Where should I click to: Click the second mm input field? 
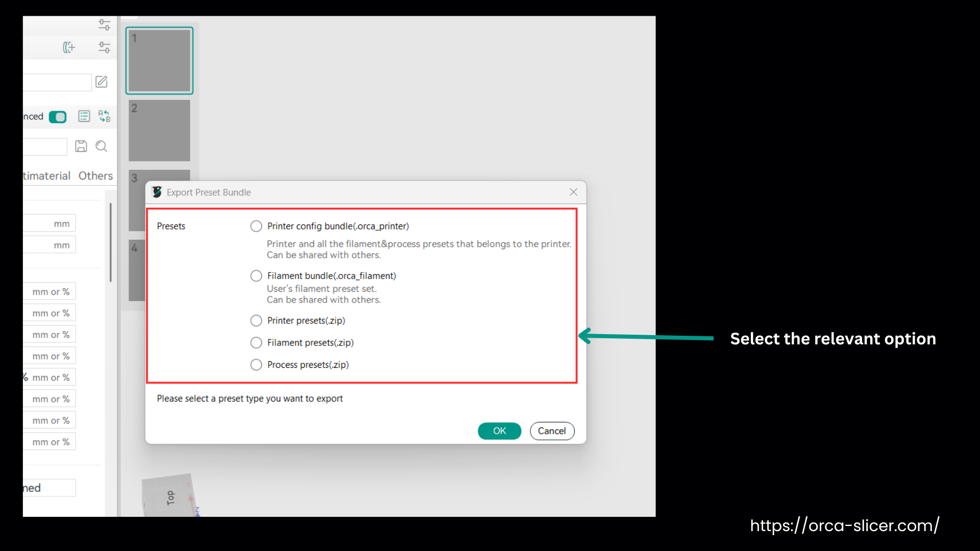tap(50, 245)
